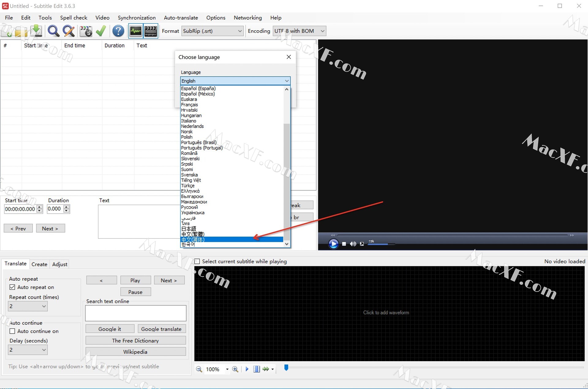Click the Wikipedia button
The width and height of the screenshot is (588, 389).
135,352
